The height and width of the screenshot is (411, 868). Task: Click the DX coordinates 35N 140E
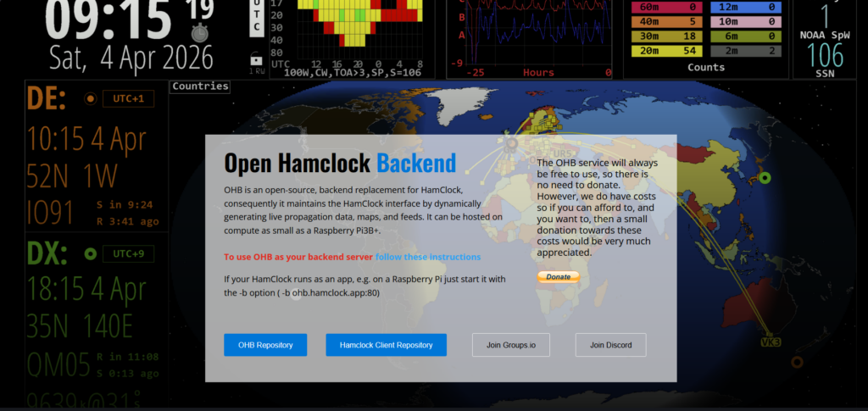pyautogui.click(x=81, y=326)
